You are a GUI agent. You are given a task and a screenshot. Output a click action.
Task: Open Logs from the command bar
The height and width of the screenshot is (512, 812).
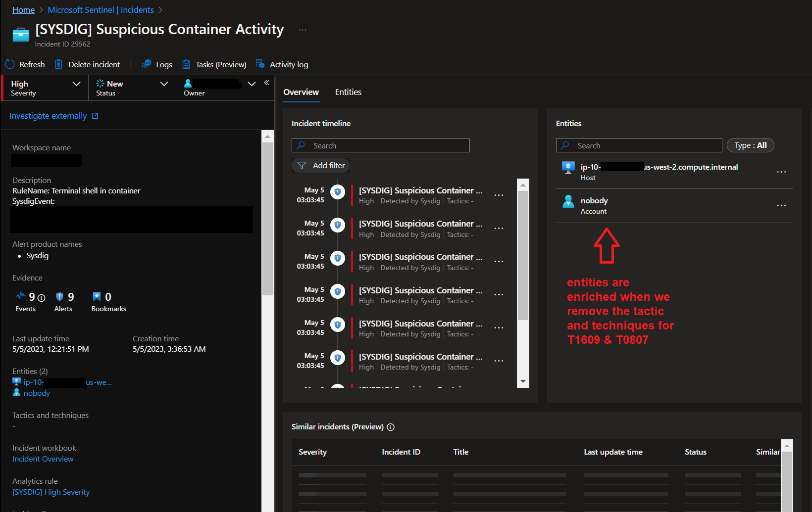(147, 64)
